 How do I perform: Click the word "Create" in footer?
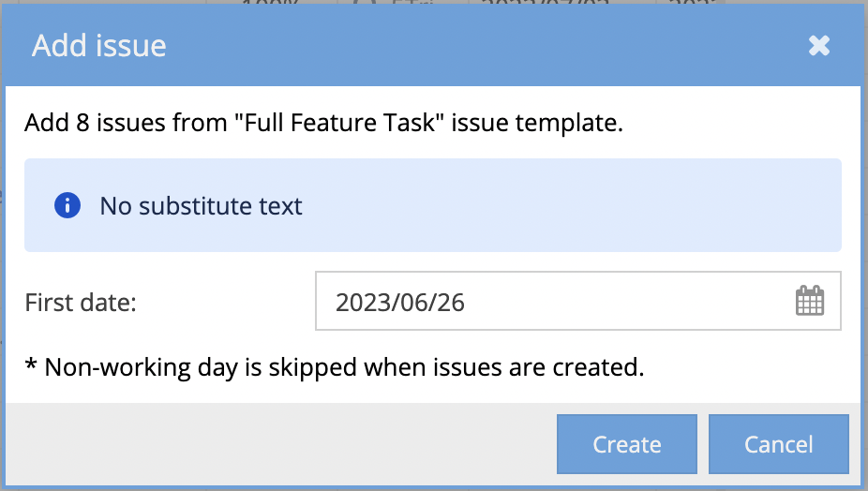tap(627, 445)
